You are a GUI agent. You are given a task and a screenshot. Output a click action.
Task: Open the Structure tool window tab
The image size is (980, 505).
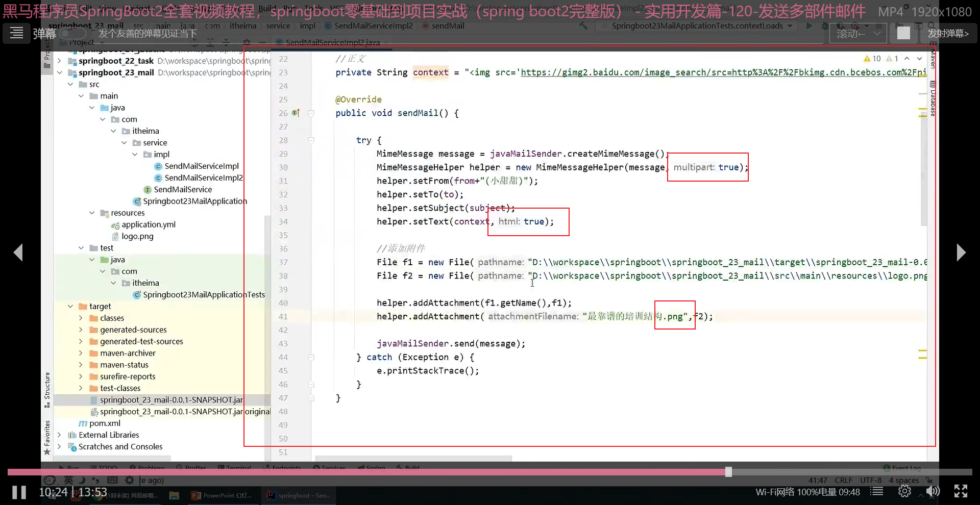pos(47,390)
